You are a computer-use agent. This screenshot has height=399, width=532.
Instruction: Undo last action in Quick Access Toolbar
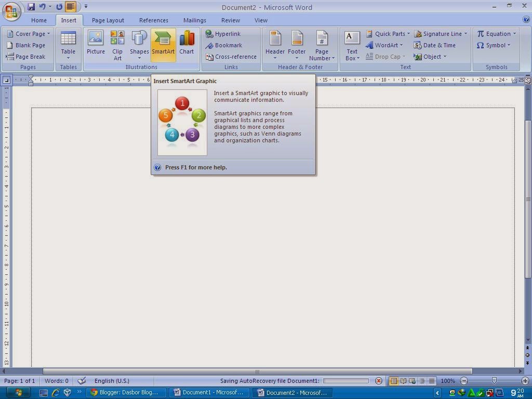click(x=42, y=6)
